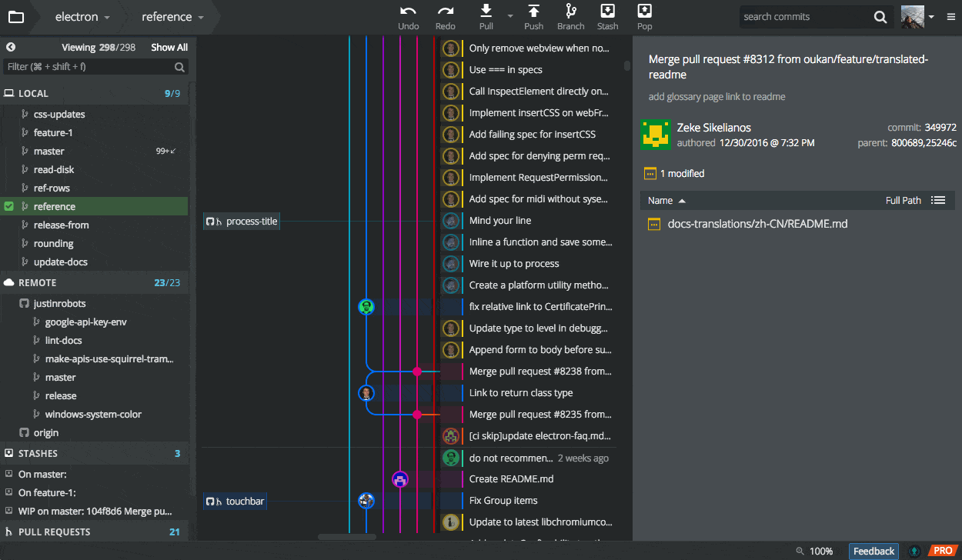This screenshot has width=962, height=560.
Task: Collapse the REMOTE section
Action: tap(94, 282)
